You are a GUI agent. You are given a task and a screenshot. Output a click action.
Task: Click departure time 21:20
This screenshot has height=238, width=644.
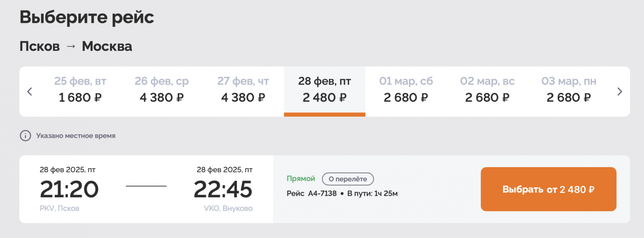coord(69,189)
